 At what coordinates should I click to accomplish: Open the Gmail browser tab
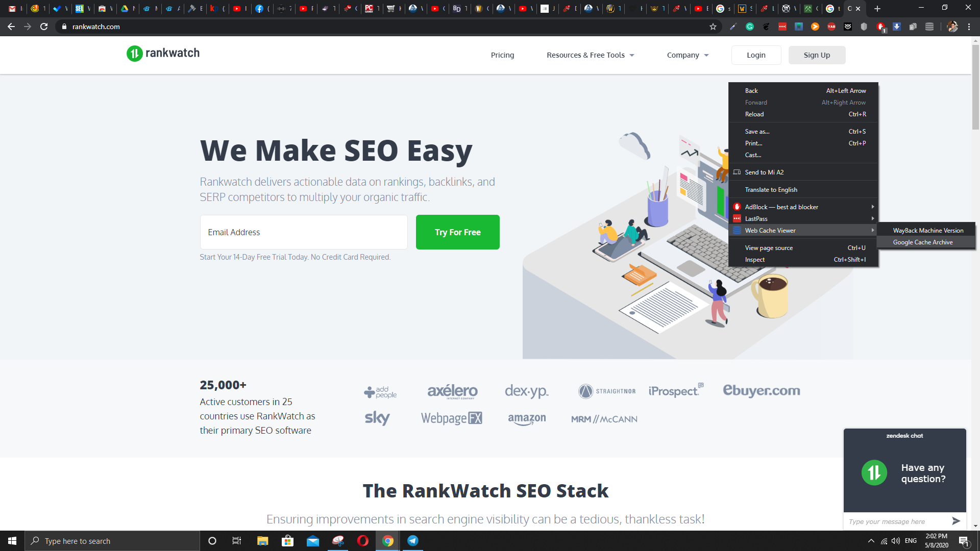pyautogui.click(x=13, y=9)
